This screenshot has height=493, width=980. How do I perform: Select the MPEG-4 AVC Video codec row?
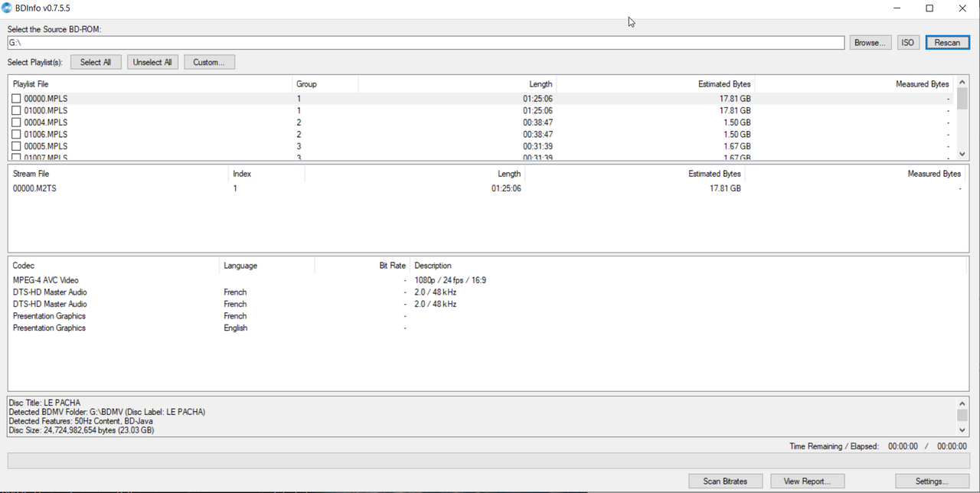pyautogui.click(x=487, y=280)
